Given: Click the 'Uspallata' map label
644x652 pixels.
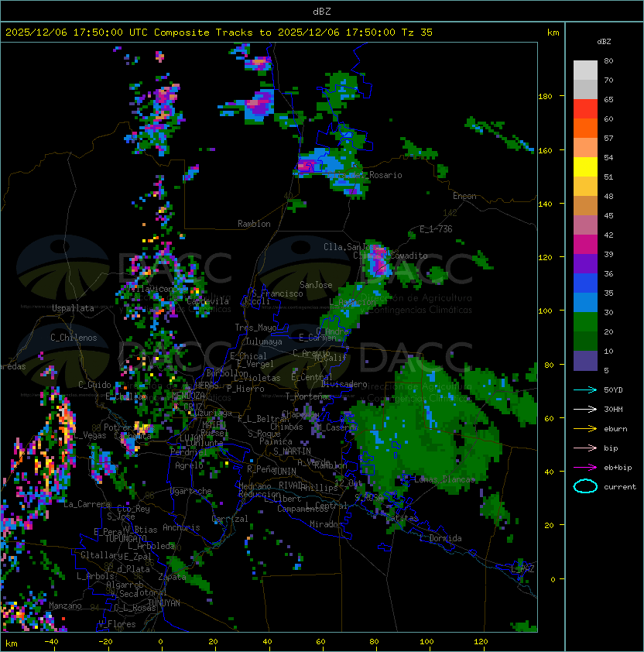Looking at the screenshot, I should (73, 308).
